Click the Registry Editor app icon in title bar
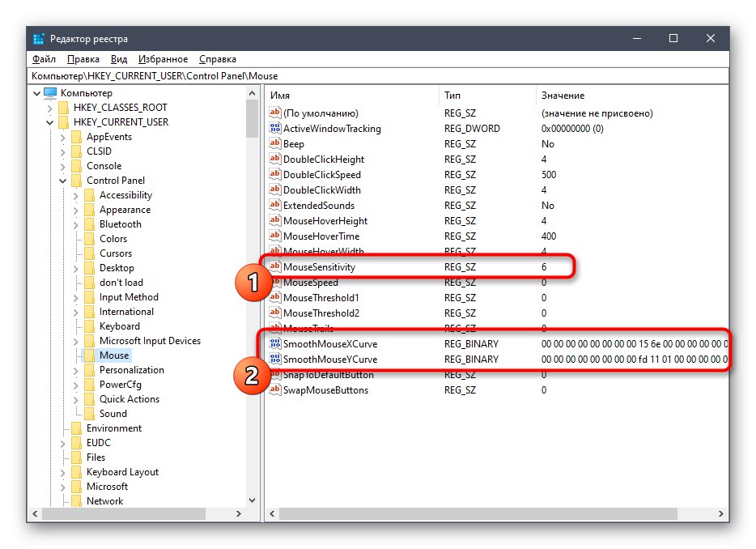The width and height of the screenshot is (756, 549). coord(39,39)
